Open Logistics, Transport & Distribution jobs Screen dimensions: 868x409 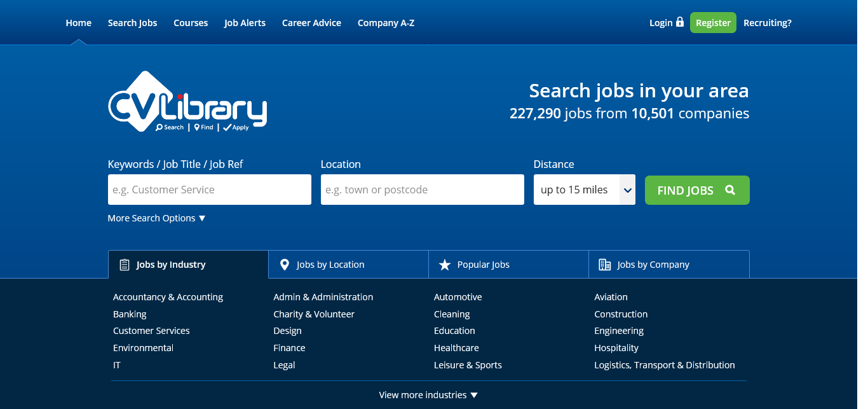coord(664,365)
